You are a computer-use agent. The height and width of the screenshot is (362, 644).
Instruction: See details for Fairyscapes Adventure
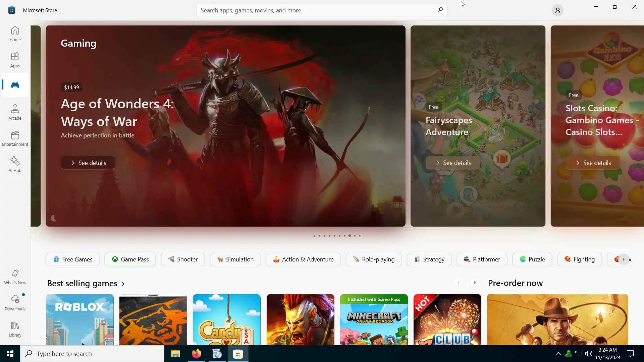[452, 163]
